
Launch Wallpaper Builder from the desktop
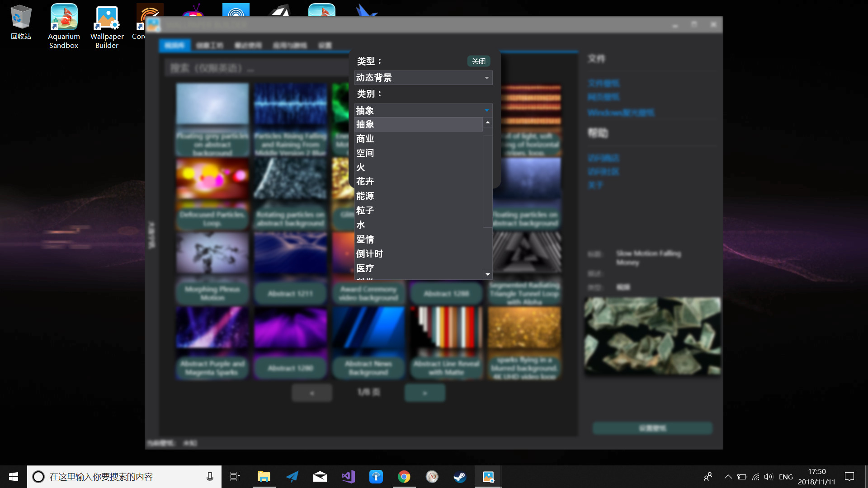(107, 18)
